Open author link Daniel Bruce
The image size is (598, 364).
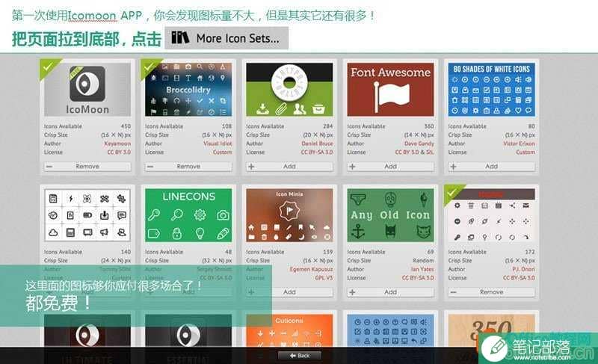(x=317, y=144)
